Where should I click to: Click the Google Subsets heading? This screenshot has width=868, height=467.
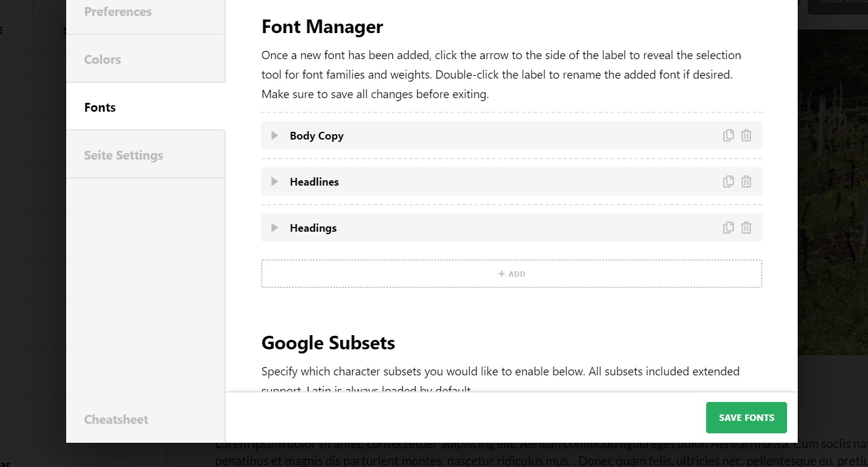pyautogui.click(x=329, y=343)
